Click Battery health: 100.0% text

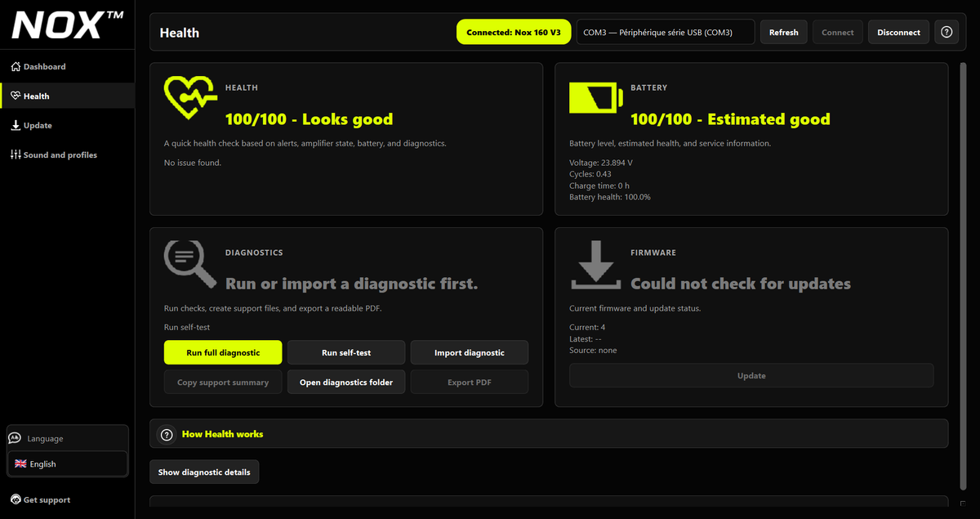pos(610,197)
